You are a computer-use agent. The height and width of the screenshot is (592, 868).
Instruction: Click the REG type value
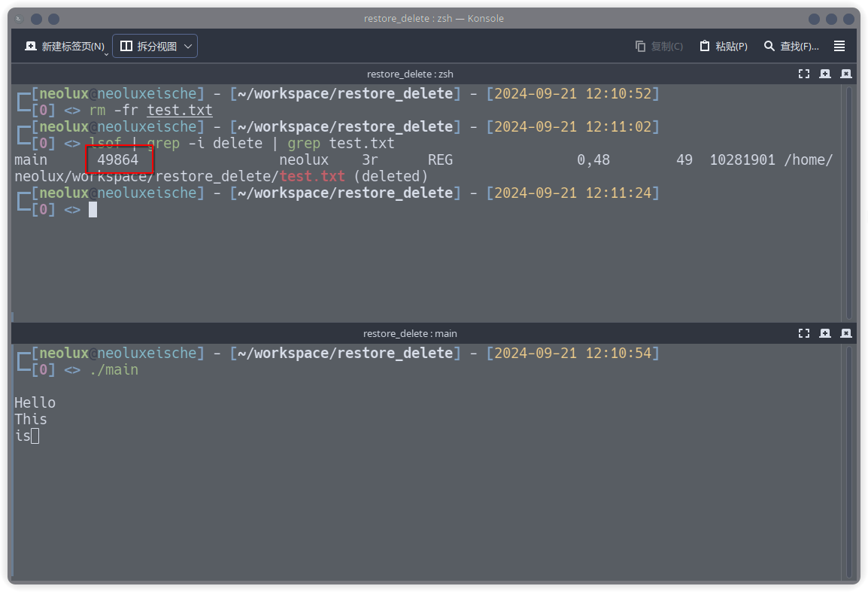440,160
